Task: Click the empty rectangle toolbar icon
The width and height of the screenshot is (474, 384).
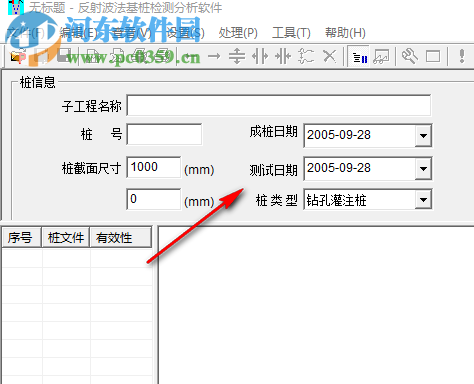Action: [x=433, y=56]
